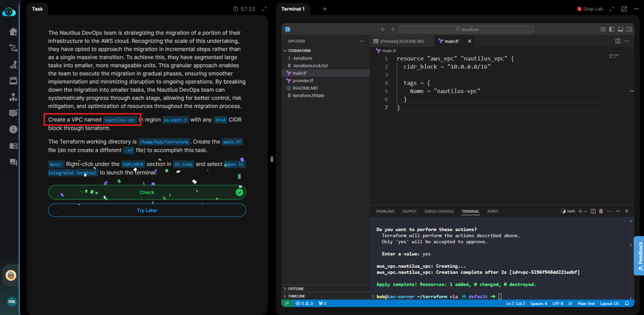The image size is (644, 315).
Task: Open the lab in a new window
Action: [624, 9]
